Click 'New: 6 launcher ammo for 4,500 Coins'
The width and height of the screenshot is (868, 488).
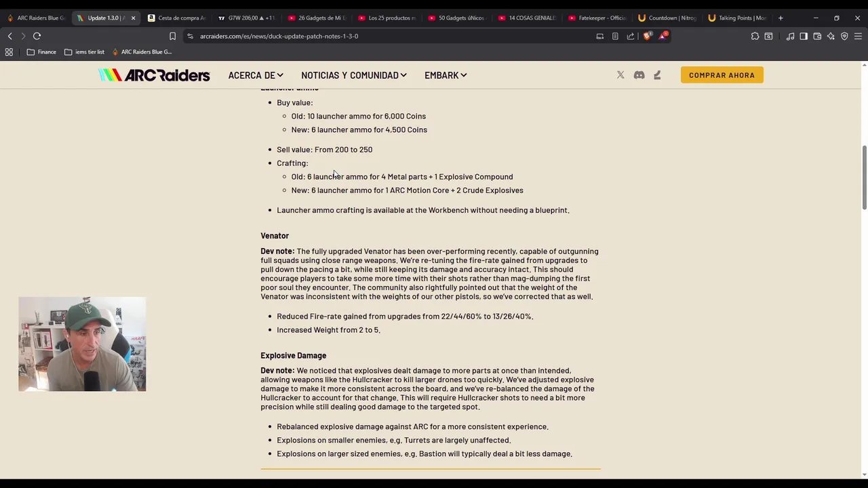(x=359, y=130)
